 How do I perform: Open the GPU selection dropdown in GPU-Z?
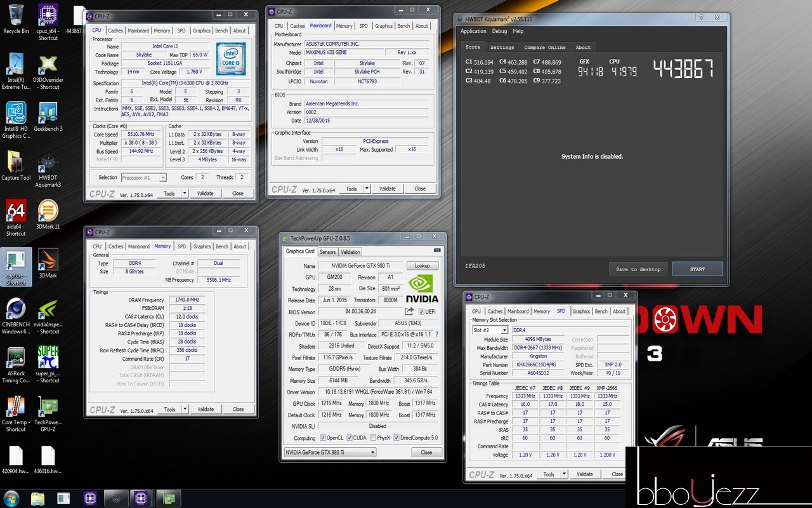coord(330,452)
